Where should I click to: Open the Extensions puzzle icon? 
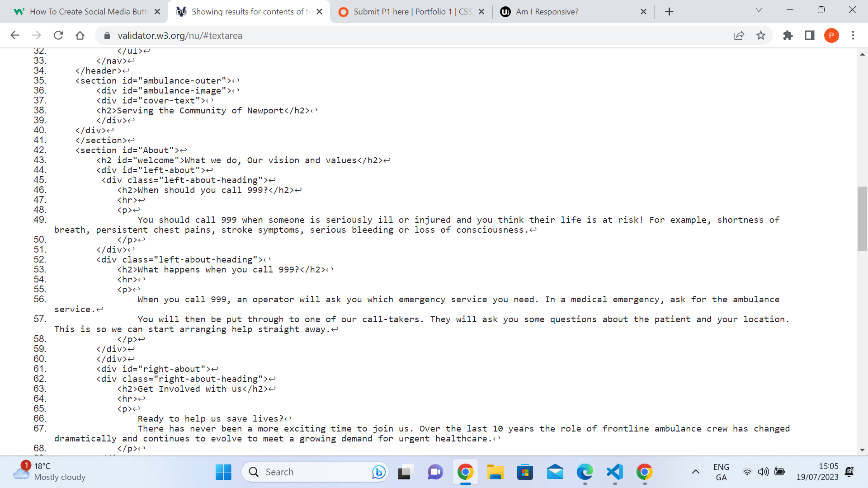click(788, 35)
